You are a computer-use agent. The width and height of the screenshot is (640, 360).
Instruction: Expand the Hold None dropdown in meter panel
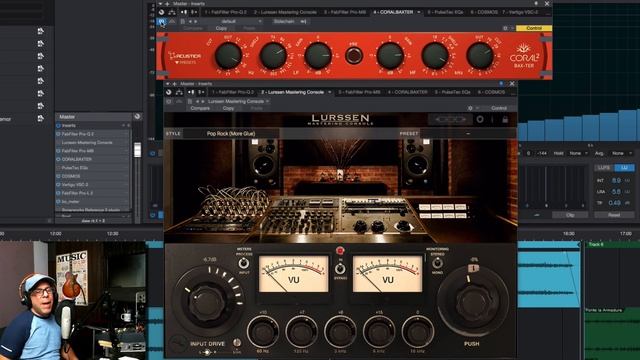578,153
